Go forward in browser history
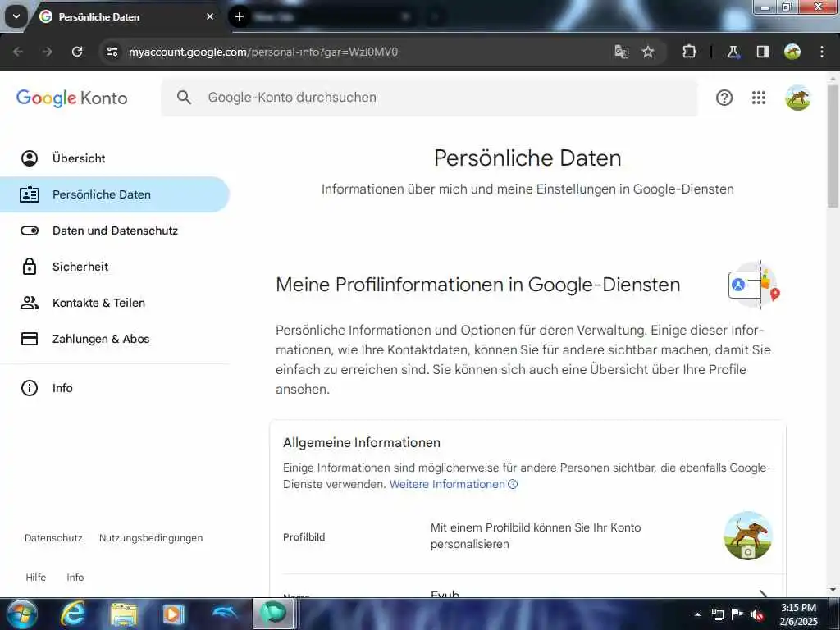The width and height of the screenshot is (840, 630). coord(48,52)
